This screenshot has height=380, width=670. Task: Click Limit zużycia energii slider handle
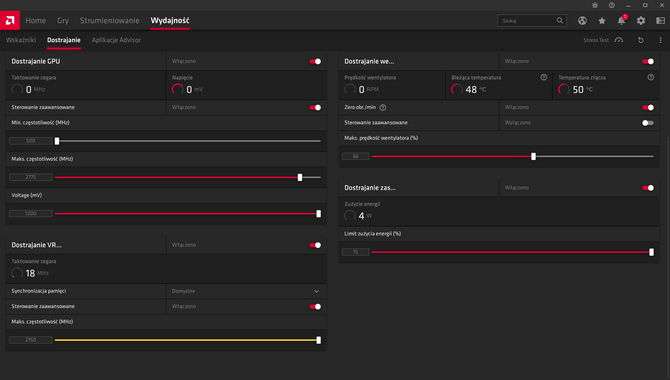click(x=651, y=252)
